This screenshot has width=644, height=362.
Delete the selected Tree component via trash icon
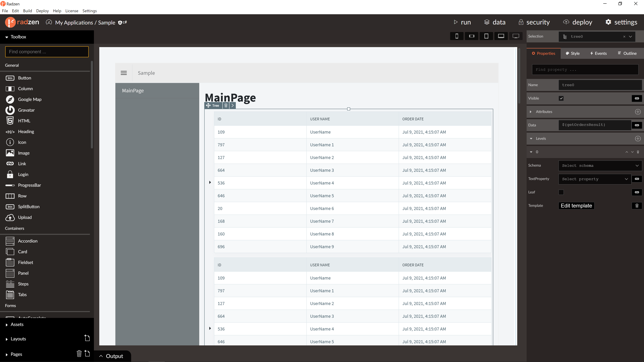(226, 105)
